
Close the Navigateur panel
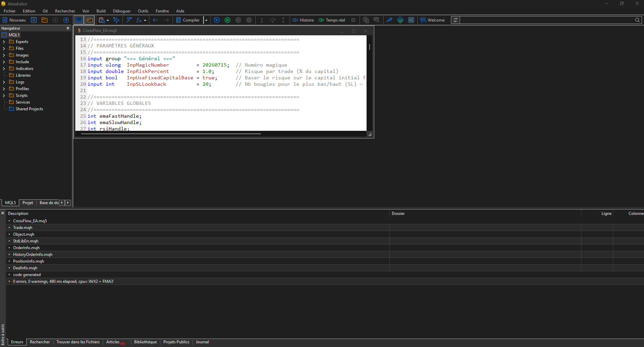68,28
